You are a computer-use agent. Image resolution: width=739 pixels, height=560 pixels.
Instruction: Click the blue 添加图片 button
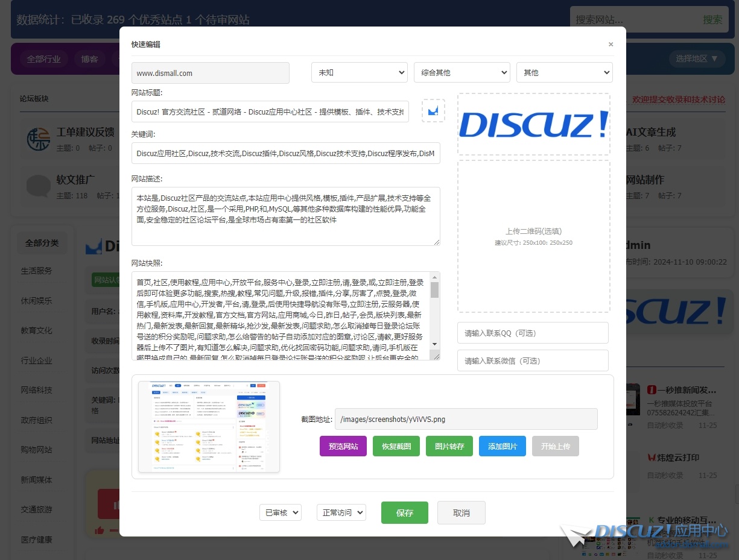[x=502, y=447]
